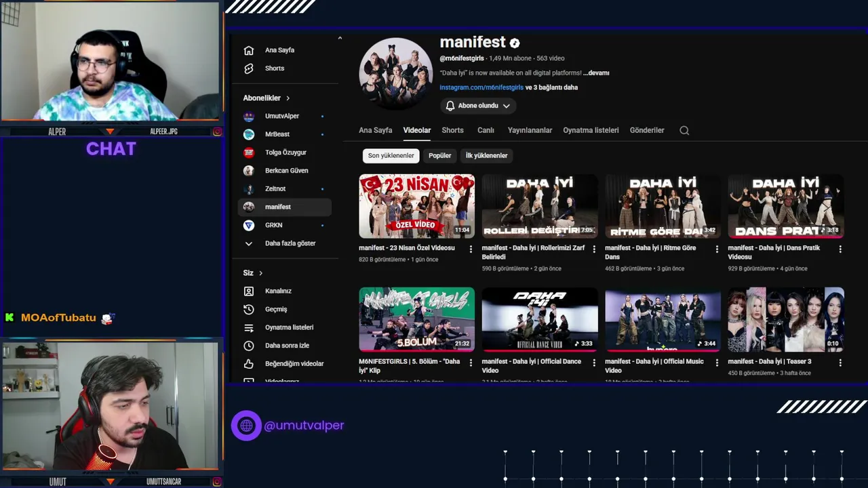This screenshot has height=488, width=868.
Task: Click the Beğendiğim videolar thumbs-up icon
Action: 249,364
